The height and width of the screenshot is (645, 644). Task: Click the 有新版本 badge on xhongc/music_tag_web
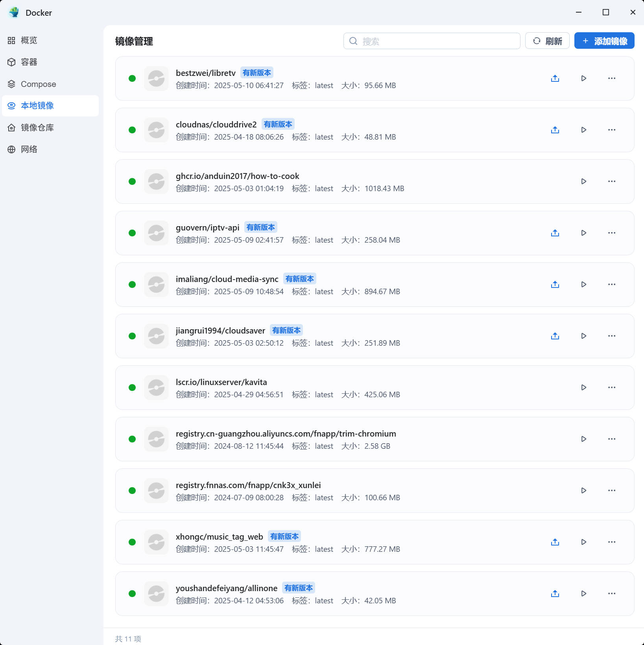(x=284, y=536)
